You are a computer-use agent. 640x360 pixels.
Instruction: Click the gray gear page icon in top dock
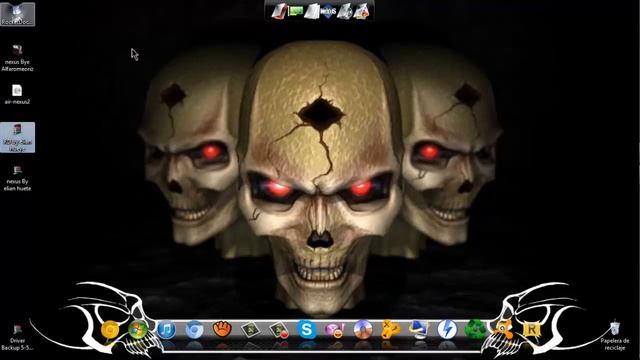(344, 11)
